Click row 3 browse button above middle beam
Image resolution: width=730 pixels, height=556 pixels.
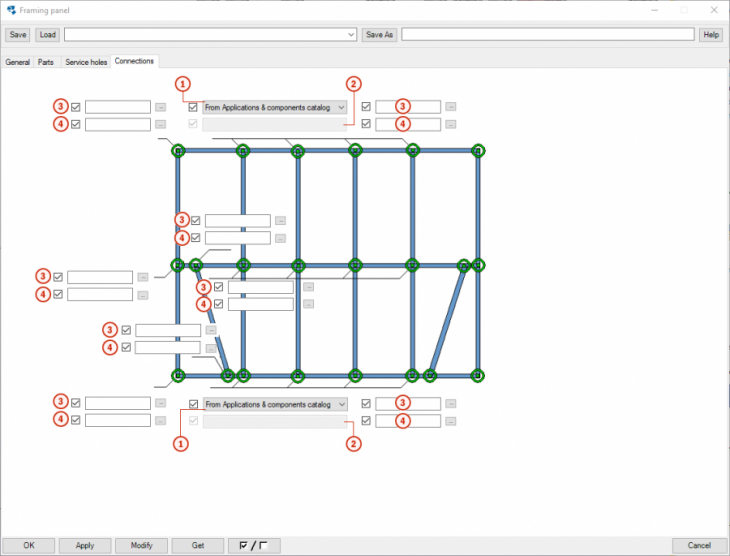pyautogui.click(x=280, y=221)
